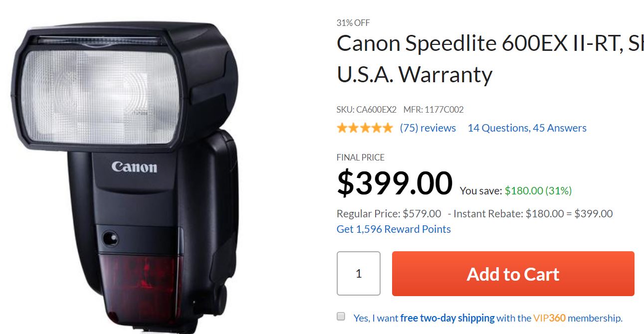Open the (75) reviews link
The image size is (644, 334).
pyautogui.click(x=428, y=128)
